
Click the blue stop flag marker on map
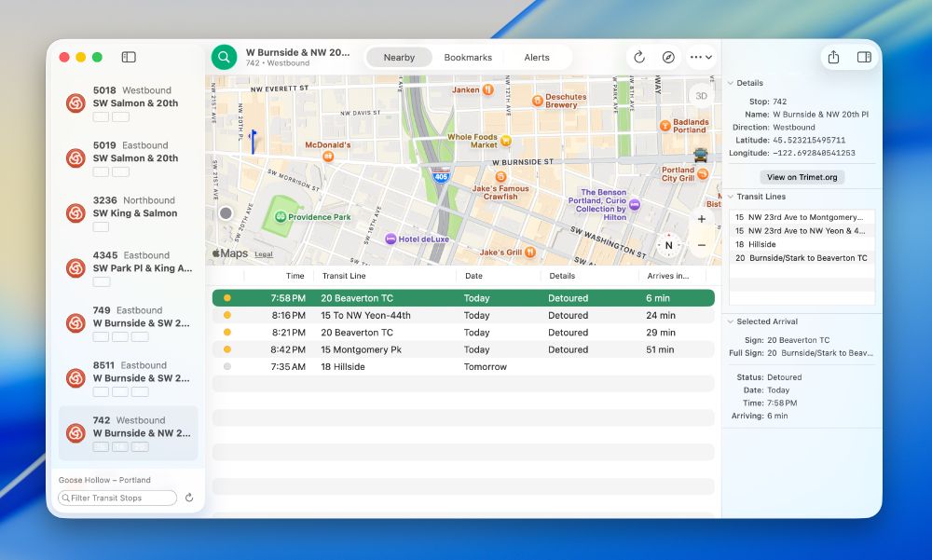[254, 142]
